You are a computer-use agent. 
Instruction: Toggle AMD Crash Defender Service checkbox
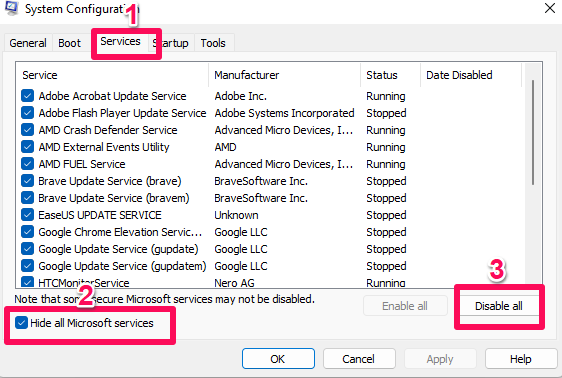[x=28, y=130]
